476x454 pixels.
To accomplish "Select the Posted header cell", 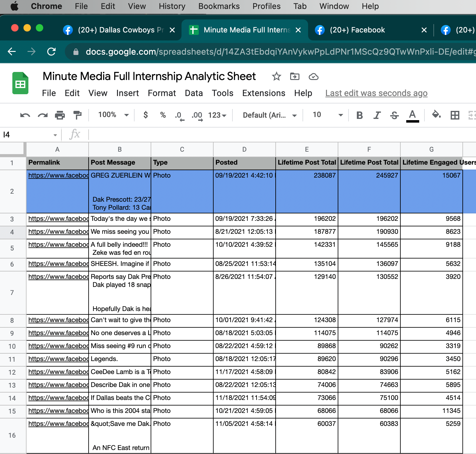I will pyautogui.click(x=244, y=163).
